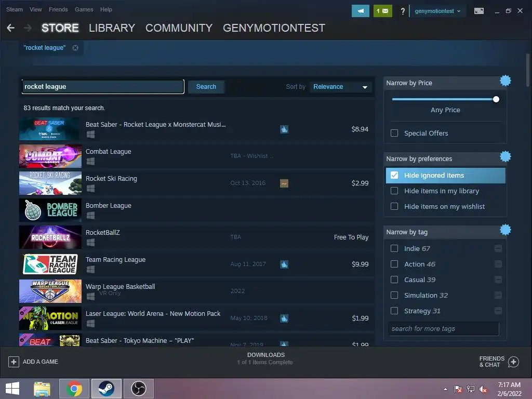Expand the genymotiontest account dropdown
The width and height of the screenshot is (532, 399).
437,11
